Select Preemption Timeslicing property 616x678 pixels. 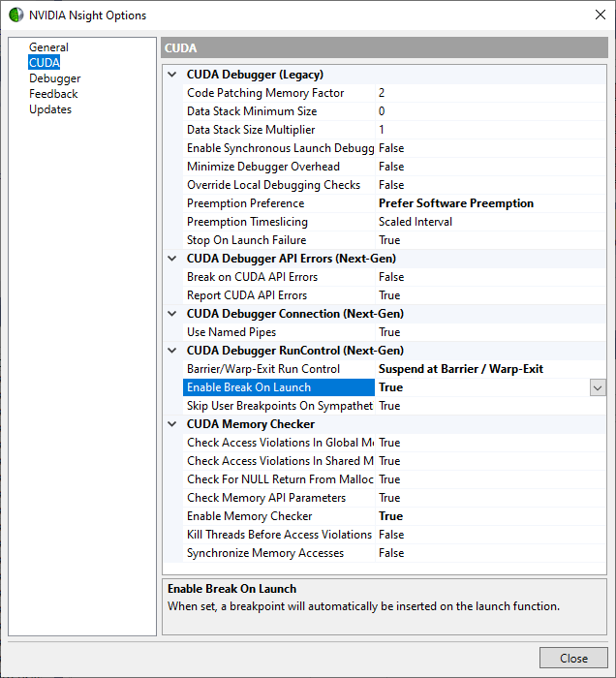(279, 222)
